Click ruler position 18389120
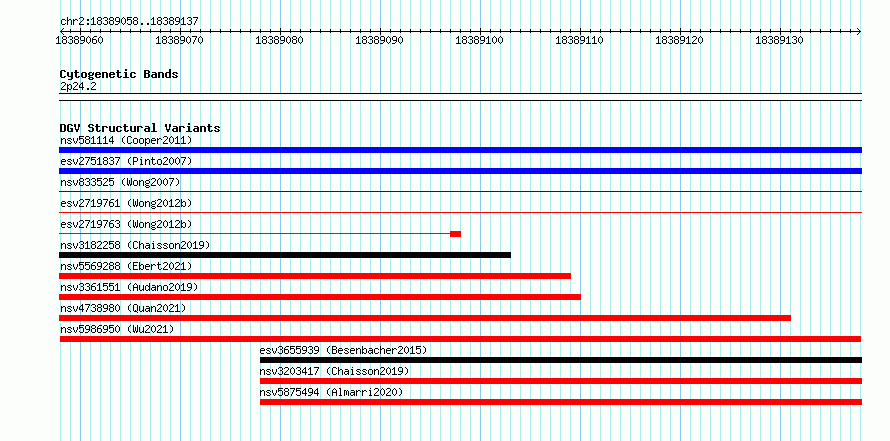 (x=679, y=40)
